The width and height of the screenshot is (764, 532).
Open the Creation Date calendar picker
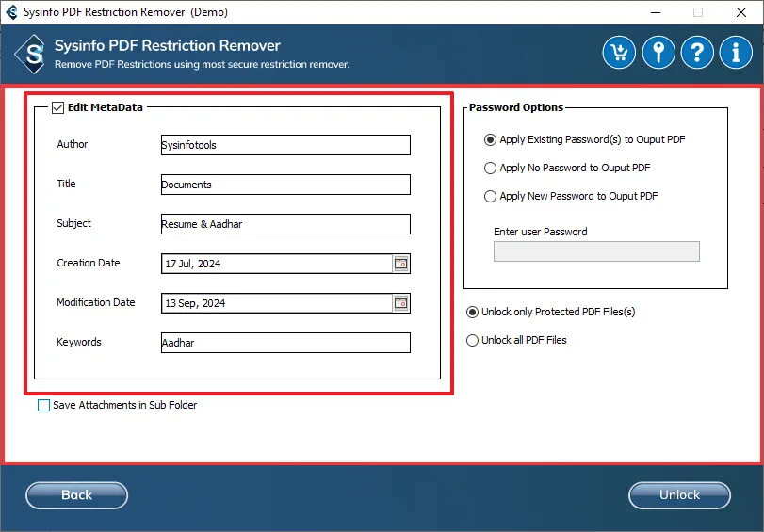401,264
